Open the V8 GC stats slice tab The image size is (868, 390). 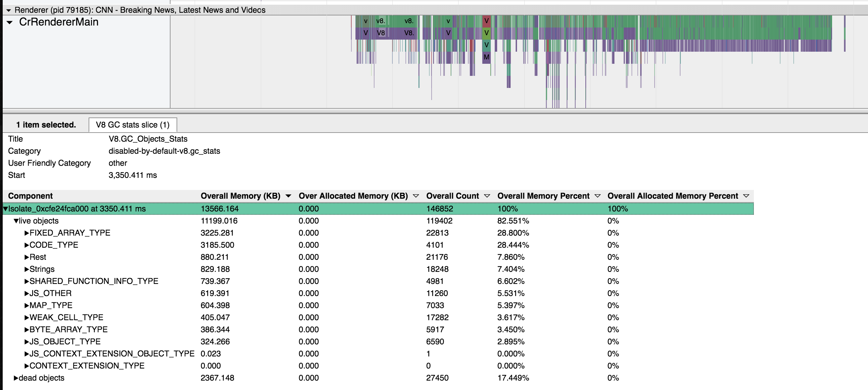[x=133, y=125]
